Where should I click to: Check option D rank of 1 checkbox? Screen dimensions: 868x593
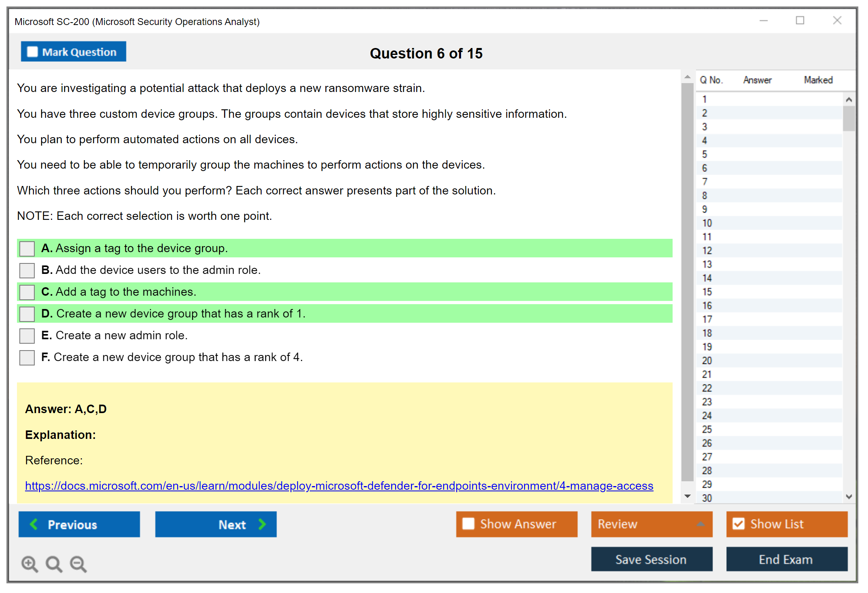pos(27,314)
